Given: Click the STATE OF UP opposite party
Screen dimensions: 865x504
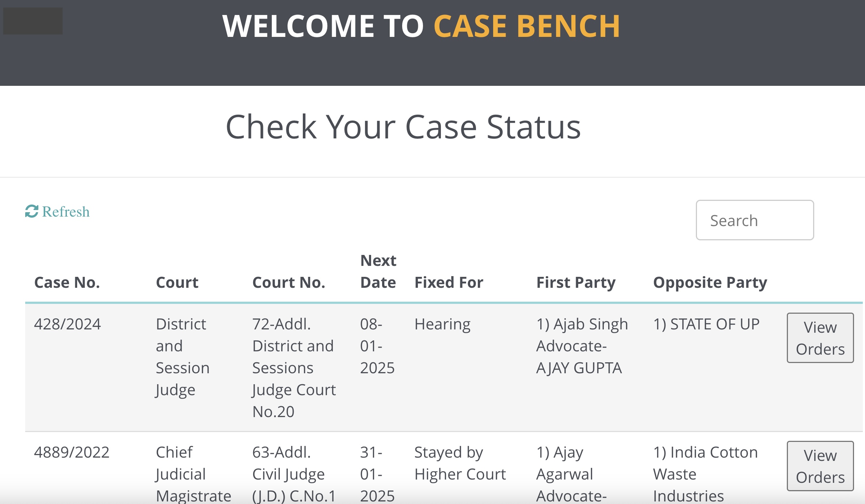Looking at the screenshot, I should (706, 324).
